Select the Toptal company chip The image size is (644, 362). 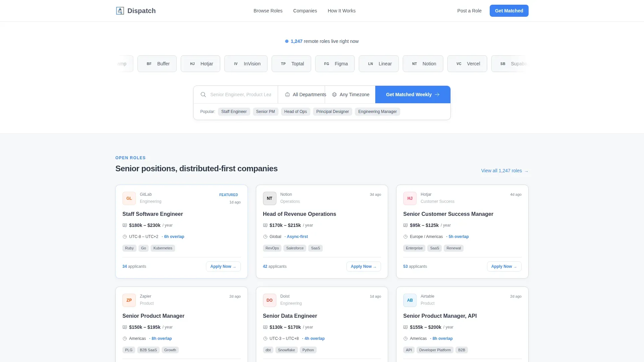(x=291, y=64)
